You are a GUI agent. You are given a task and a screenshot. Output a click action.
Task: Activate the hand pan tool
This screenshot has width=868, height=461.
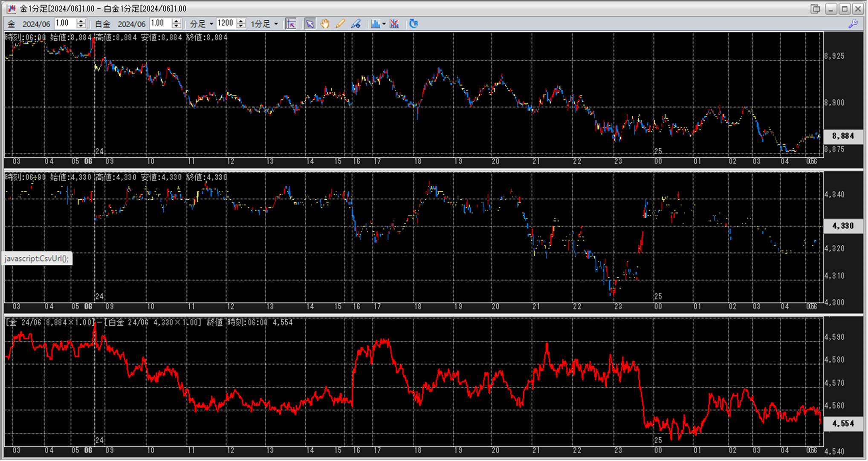[x=325, y=24]
